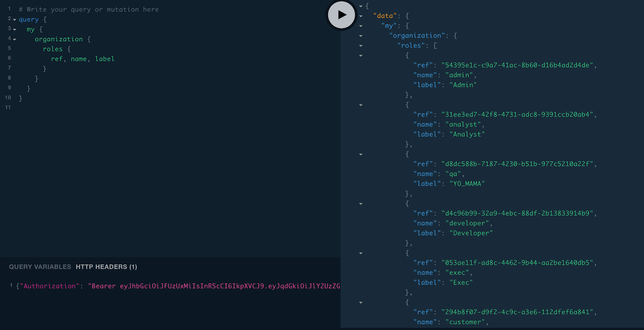Click line number 1 in the editor gutter
The image size is (644, 330).
(9, 8)
